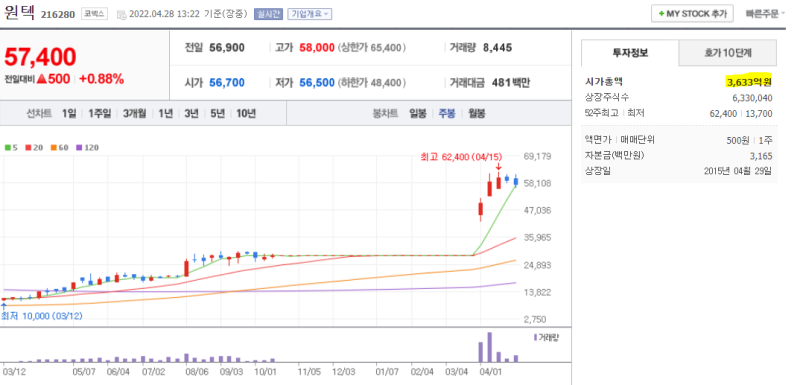Click the current price 57,400

pyautogui.click(x=40, y=57)
